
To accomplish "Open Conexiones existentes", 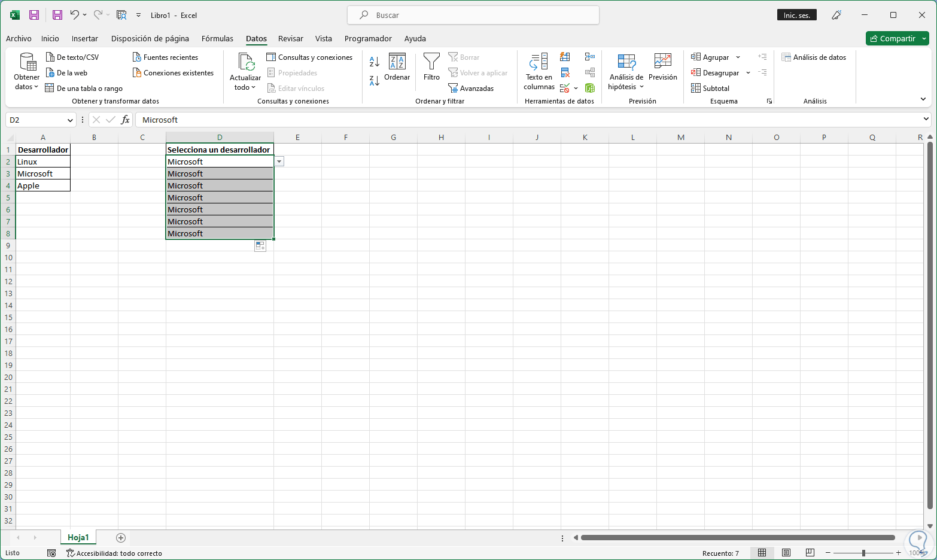I will point(173,73).
